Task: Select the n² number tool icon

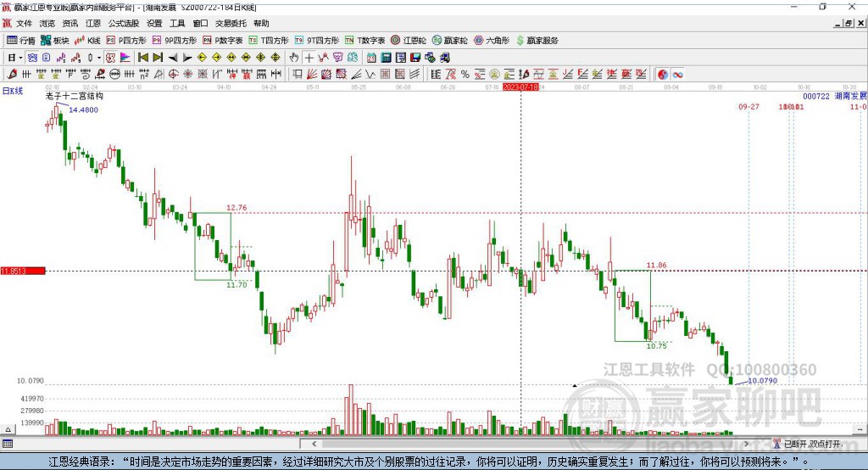Action: (144, 75)
